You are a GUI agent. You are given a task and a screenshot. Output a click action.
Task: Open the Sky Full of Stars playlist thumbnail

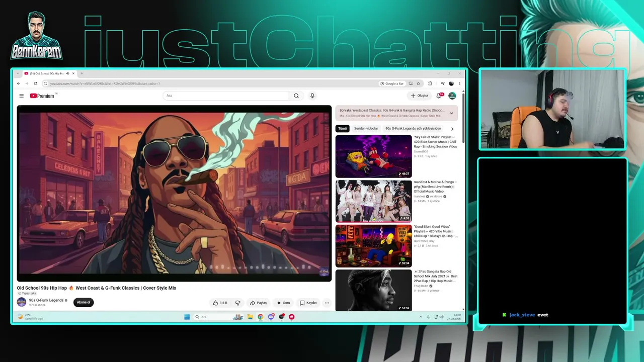[x=373, y=156]
